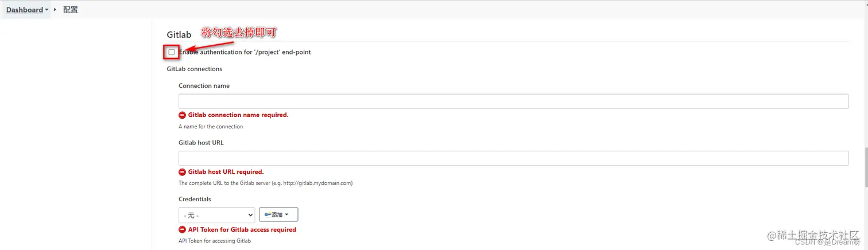Click the 'Connection name' field label
The width and height of the screenshot is (868, 250).
204,86
